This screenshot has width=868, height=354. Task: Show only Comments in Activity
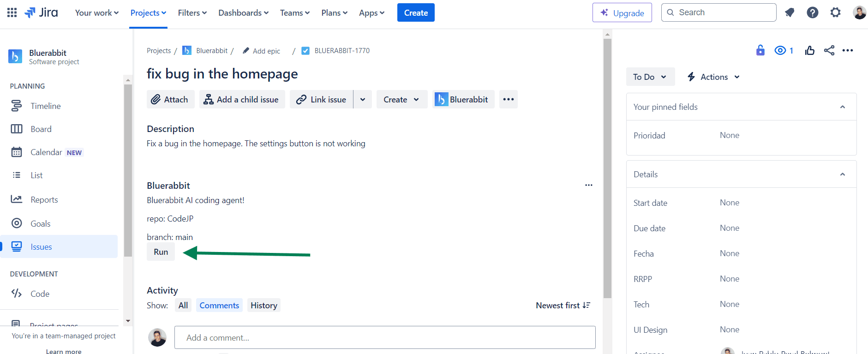click(219, 306)
